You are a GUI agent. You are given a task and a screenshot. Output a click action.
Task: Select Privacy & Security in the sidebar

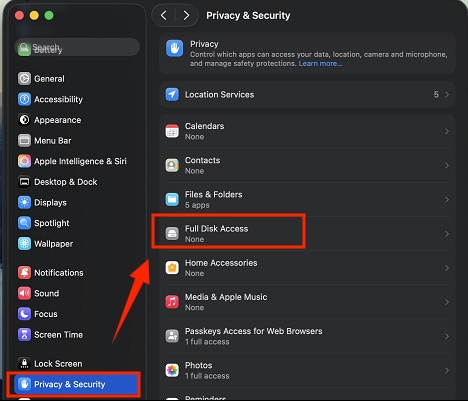point(76,384)
